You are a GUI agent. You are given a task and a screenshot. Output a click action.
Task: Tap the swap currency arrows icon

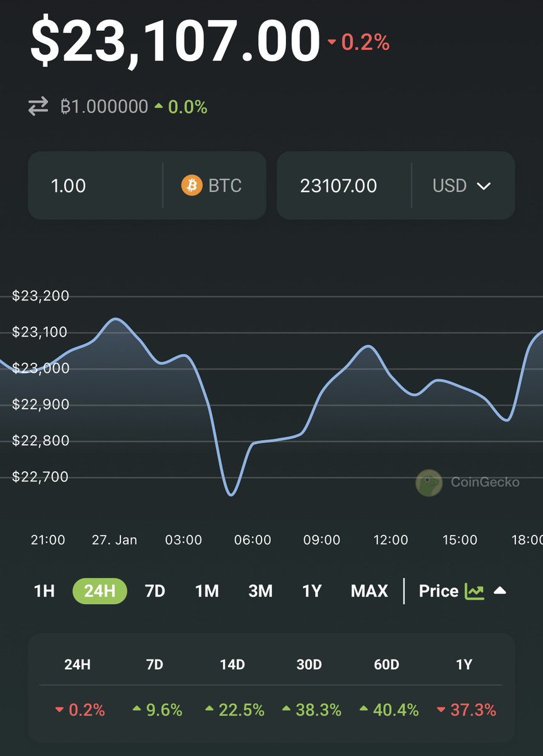[x=38, y=107]
